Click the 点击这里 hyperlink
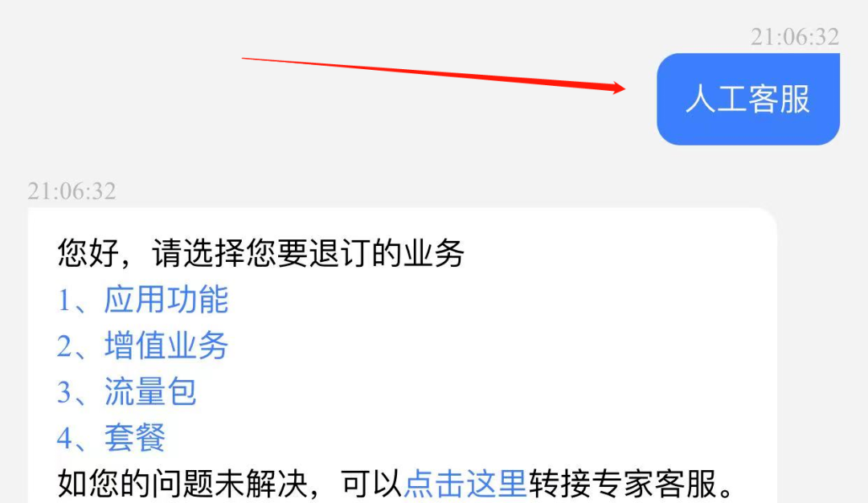 point(465,484)
